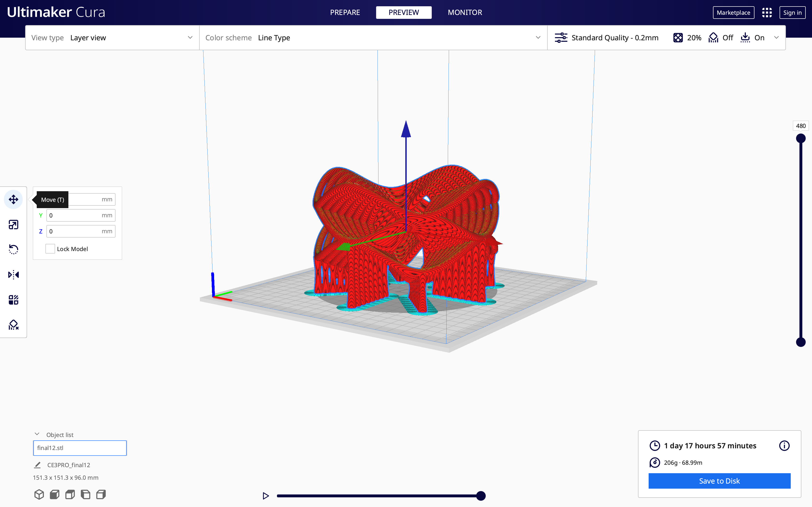Enable the Lock Model checkbox

click(x=50, y=249)
